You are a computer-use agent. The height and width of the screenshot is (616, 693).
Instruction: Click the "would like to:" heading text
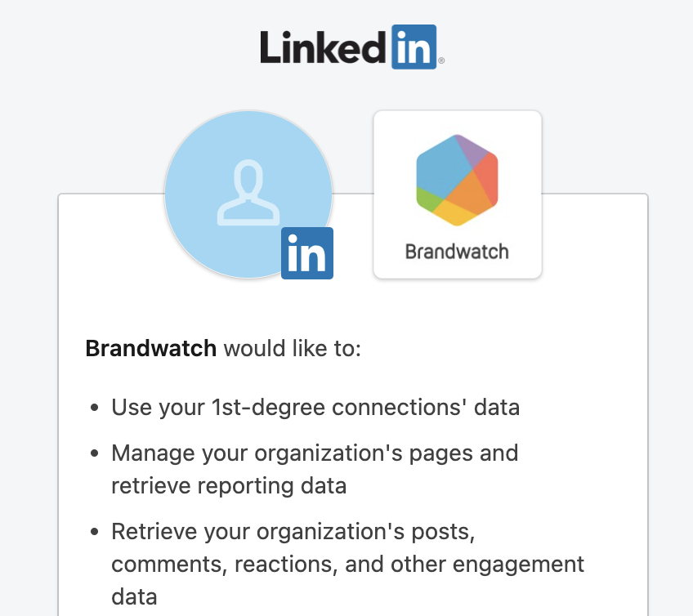293,348
